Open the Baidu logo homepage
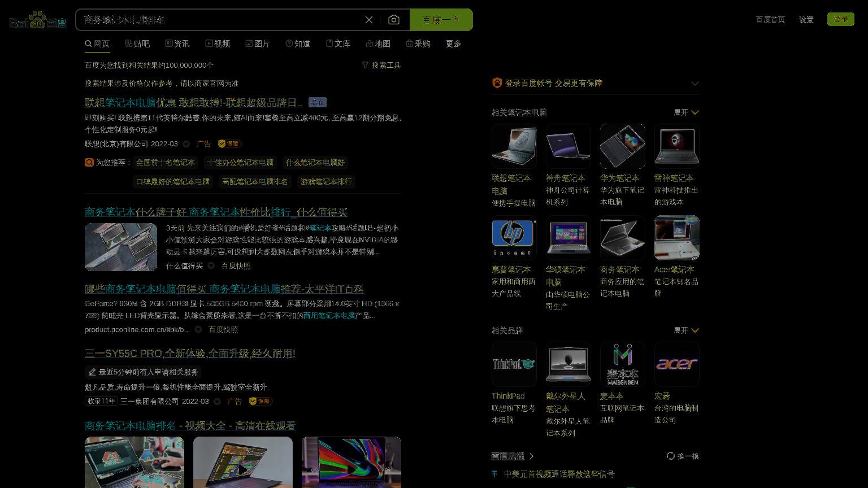Screen dimensions: 868x488 click(38, 20)
